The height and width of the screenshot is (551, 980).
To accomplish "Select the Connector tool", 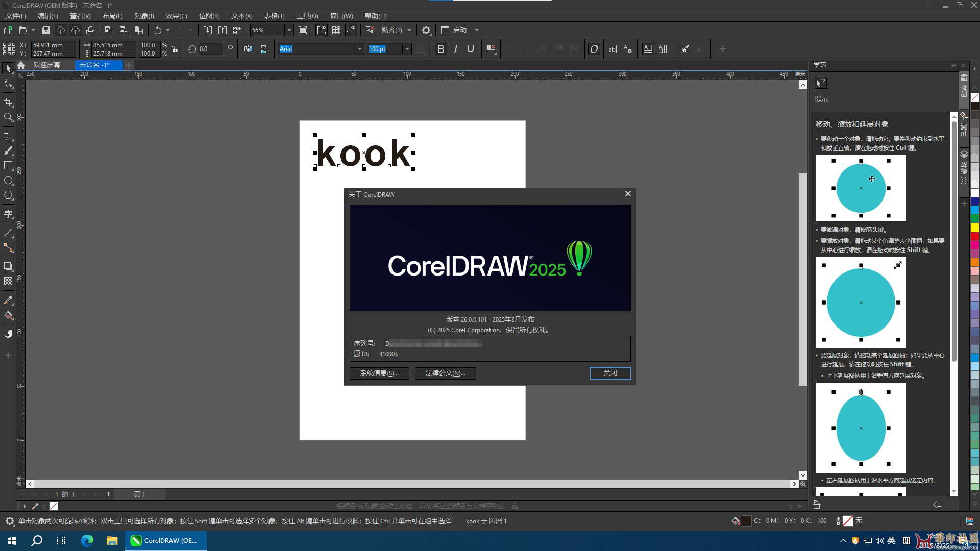I will click(x=8, y=248).
